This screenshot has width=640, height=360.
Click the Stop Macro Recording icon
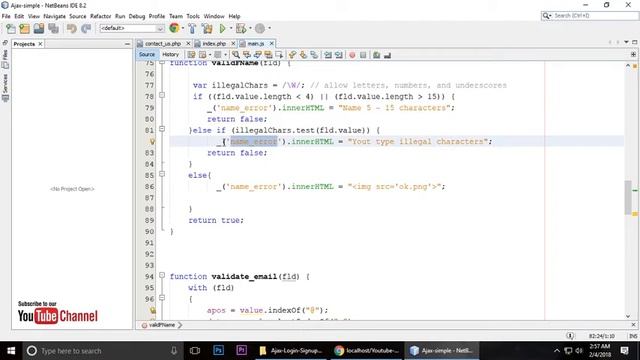(363, 55)
